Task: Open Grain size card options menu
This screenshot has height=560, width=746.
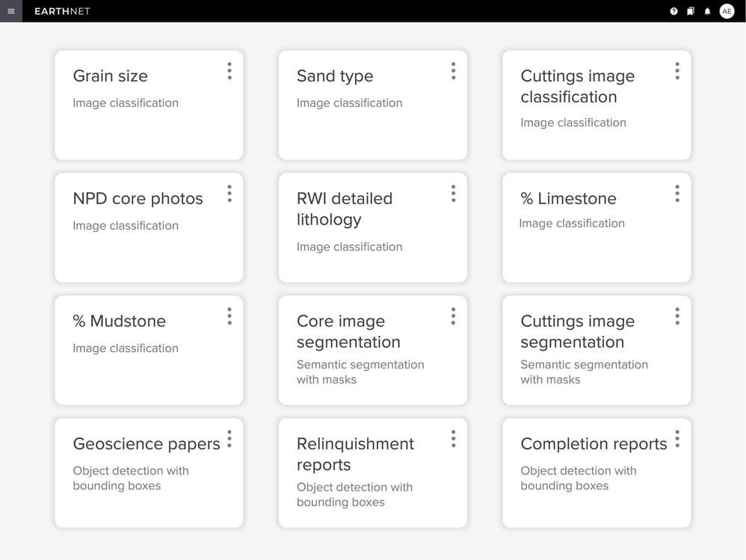Action: point(229,71)
